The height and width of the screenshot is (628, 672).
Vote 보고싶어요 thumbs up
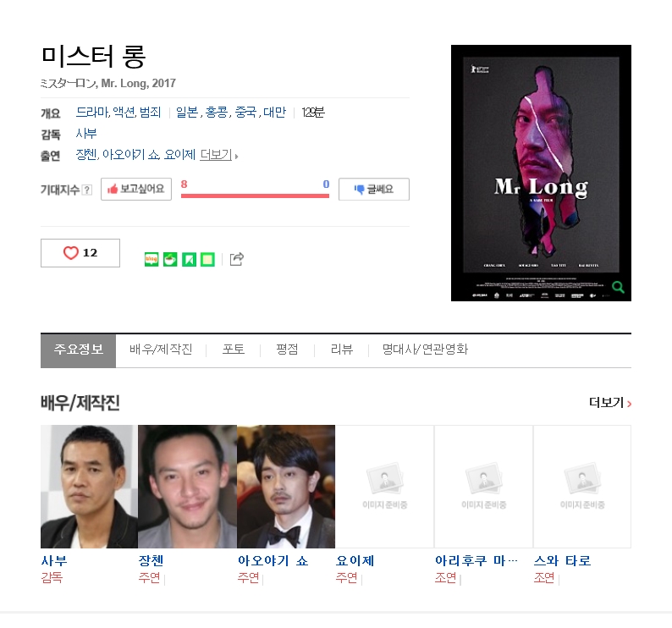tap(136, 189)
